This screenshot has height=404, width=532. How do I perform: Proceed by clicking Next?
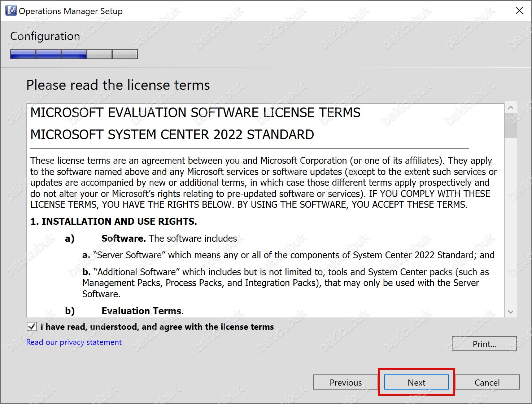pyautogui.click(x=416, y=382)
